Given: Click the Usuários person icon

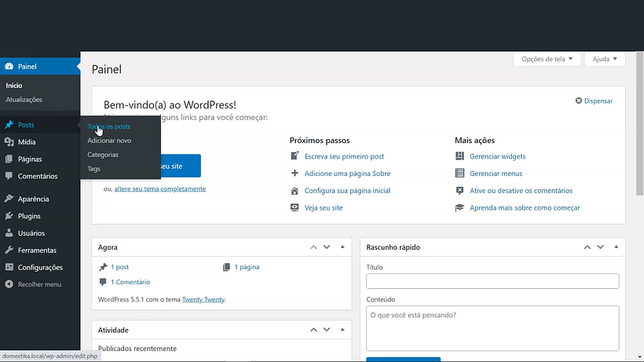Looking at the screenshot, I should [9, 233].
